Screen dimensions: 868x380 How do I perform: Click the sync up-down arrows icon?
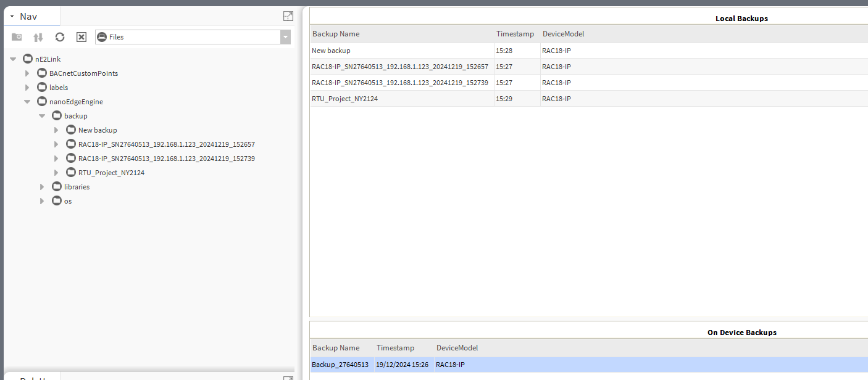click(x=38, y=37)
